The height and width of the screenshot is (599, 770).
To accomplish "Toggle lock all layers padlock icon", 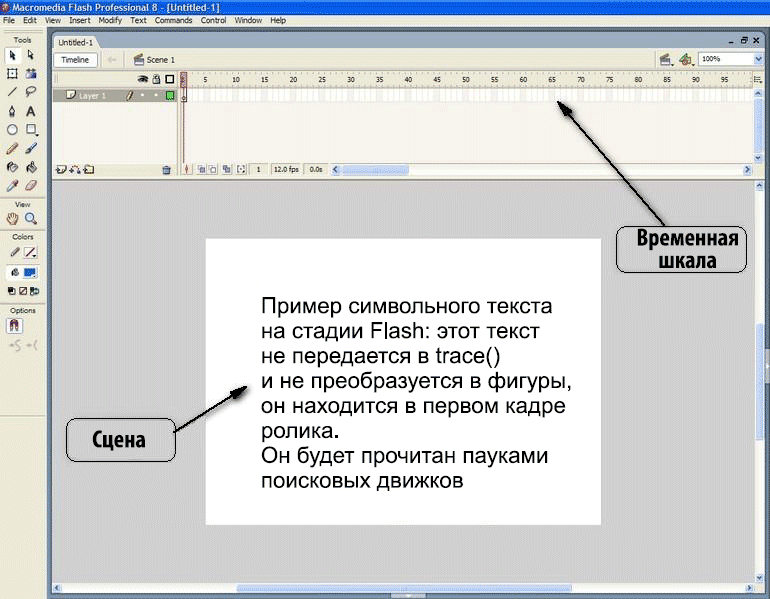I will (155, 79).
